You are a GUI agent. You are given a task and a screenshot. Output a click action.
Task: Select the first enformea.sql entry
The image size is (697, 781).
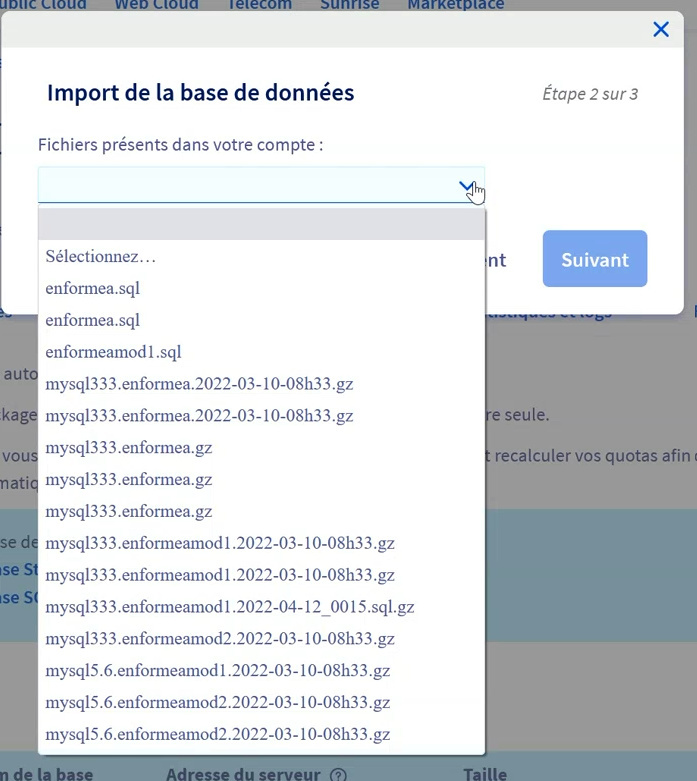coord(92,288)
